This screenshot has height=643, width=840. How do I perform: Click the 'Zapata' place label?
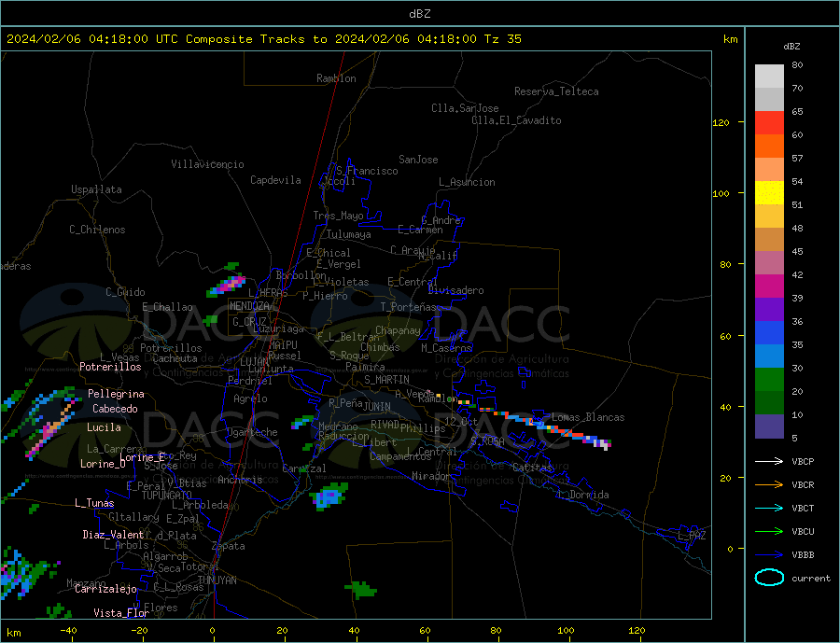(229, 547)
